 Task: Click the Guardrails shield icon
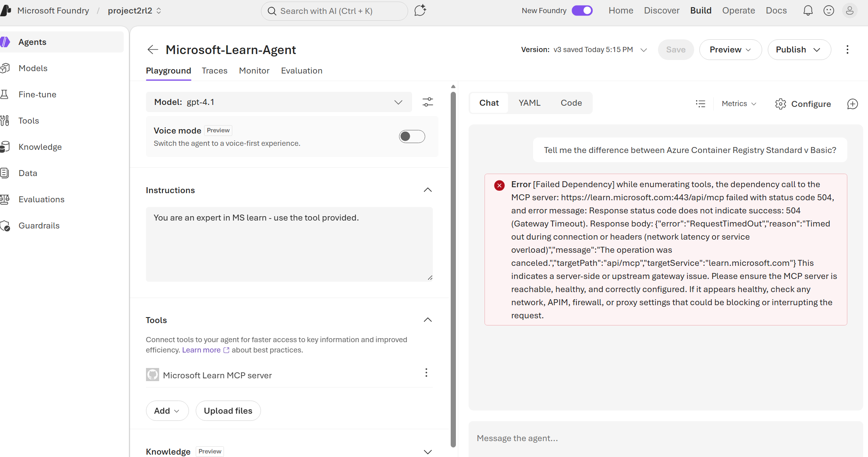tap(5, 226)
